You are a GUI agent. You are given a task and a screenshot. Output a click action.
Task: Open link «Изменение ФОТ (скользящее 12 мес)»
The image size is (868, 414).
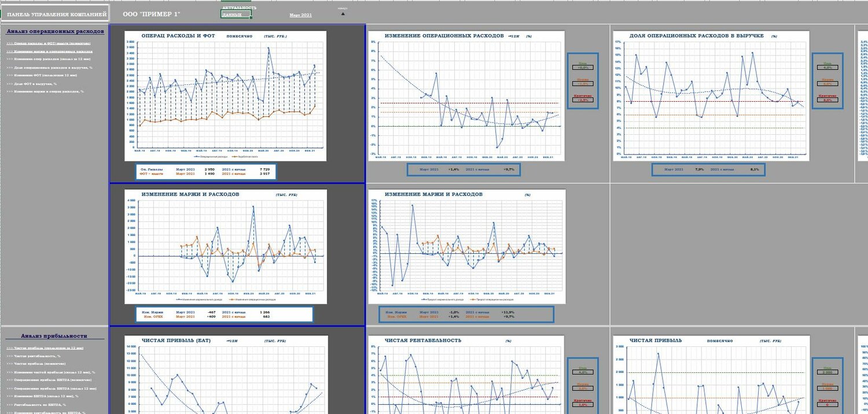42,75
